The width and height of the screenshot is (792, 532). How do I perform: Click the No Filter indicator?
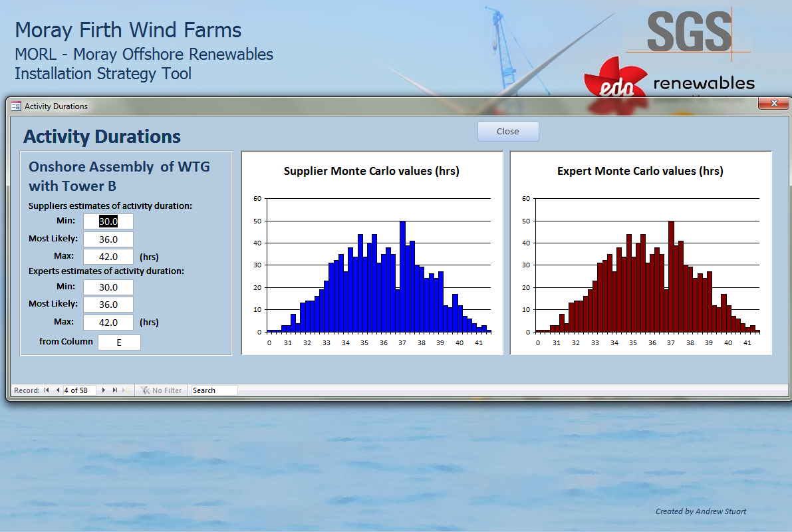click(161, 390)
